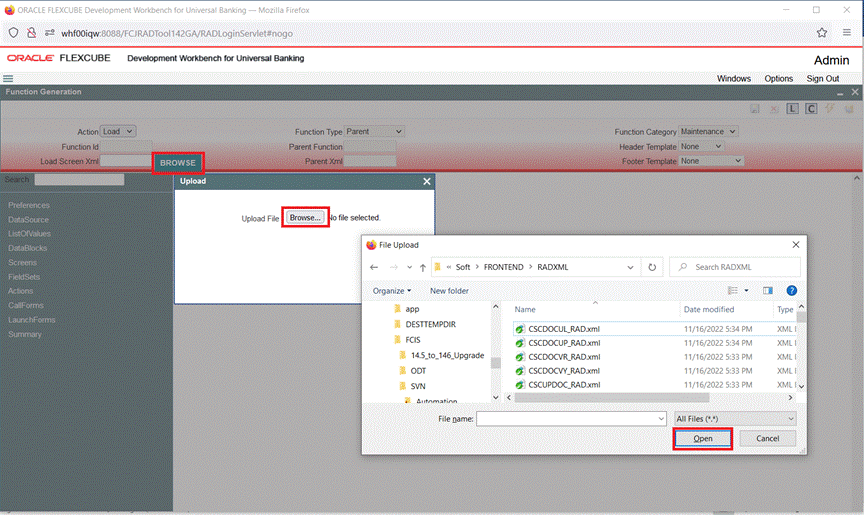Viewport: 864px width, 515px height.
Task: Go up one folder level
Action: click(x=423, y=267)
